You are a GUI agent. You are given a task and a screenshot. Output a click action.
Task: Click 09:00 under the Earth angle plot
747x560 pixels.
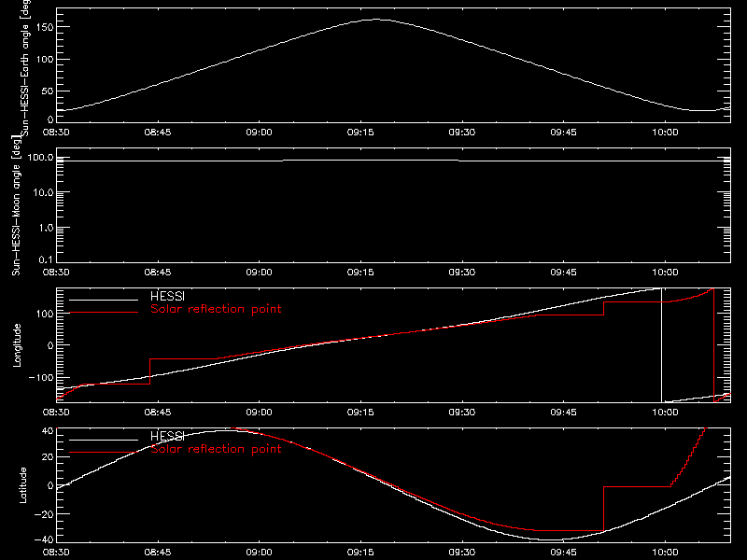pyautogui.click(x=259, y=132)
